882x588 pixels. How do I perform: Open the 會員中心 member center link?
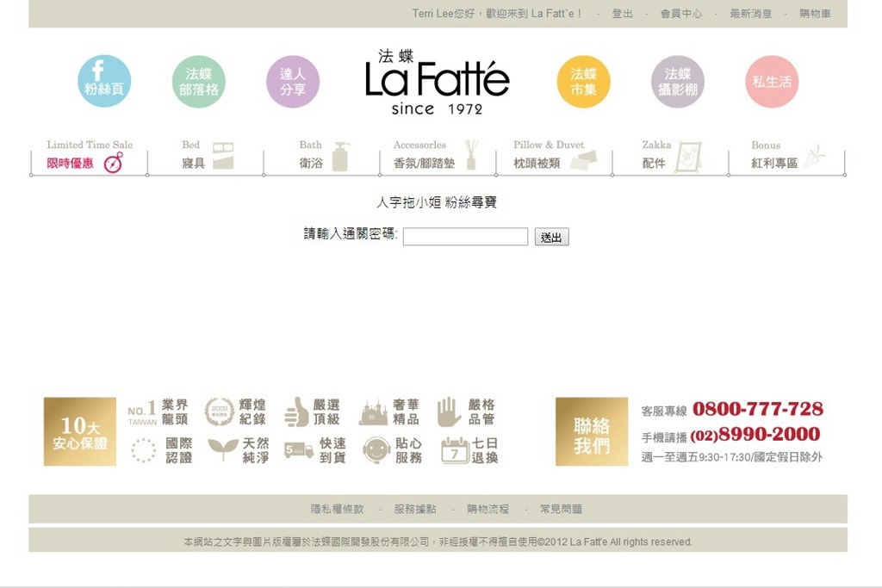click(681, 14)
